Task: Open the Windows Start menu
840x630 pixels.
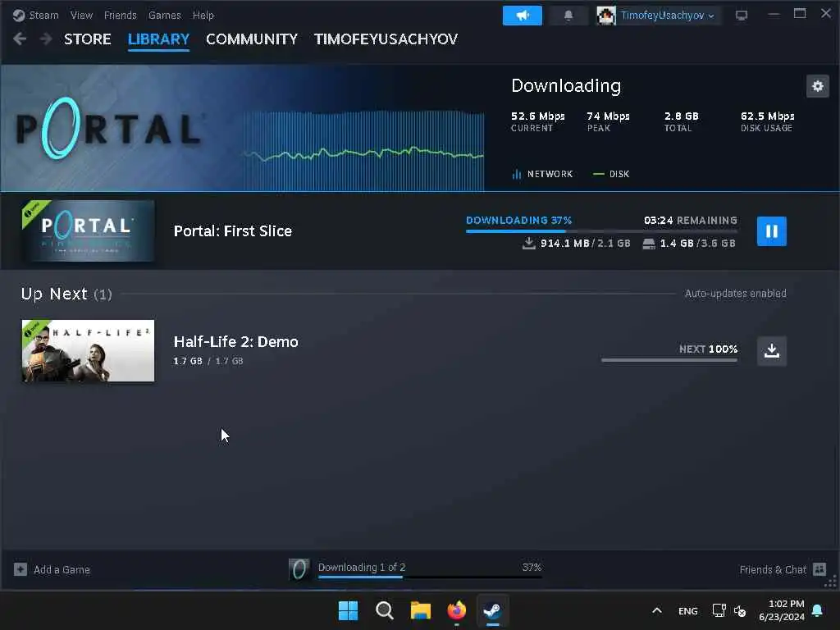Action: click(348, 610)
